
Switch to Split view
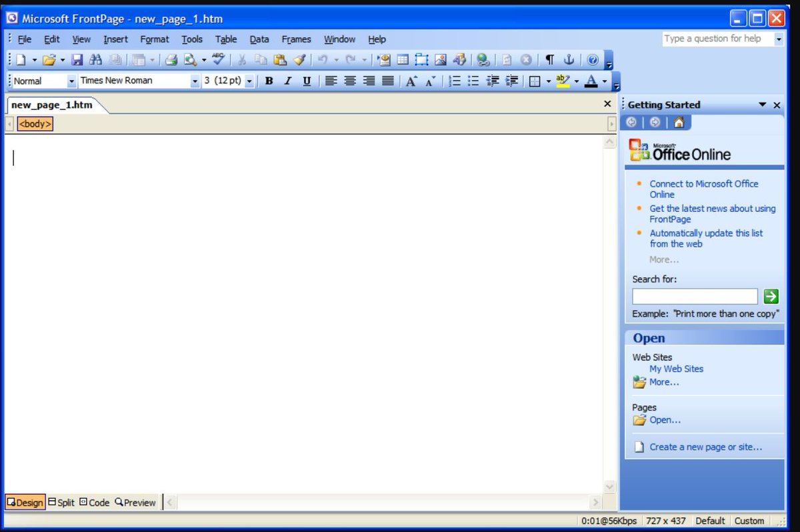[x=61, y=502]
